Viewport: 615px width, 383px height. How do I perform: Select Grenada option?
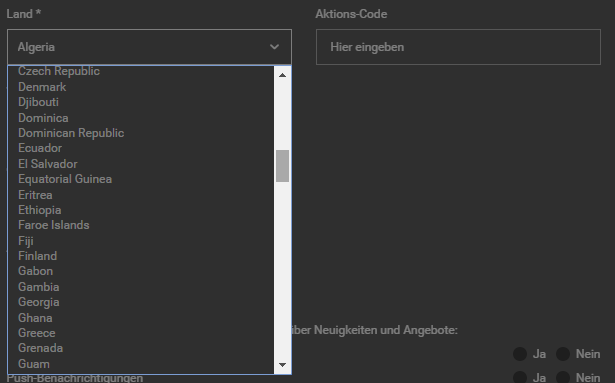coord(141,348)
